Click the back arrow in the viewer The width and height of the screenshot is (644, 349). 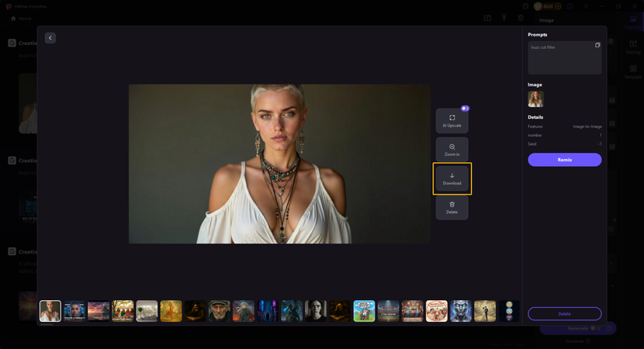[50, 38]
